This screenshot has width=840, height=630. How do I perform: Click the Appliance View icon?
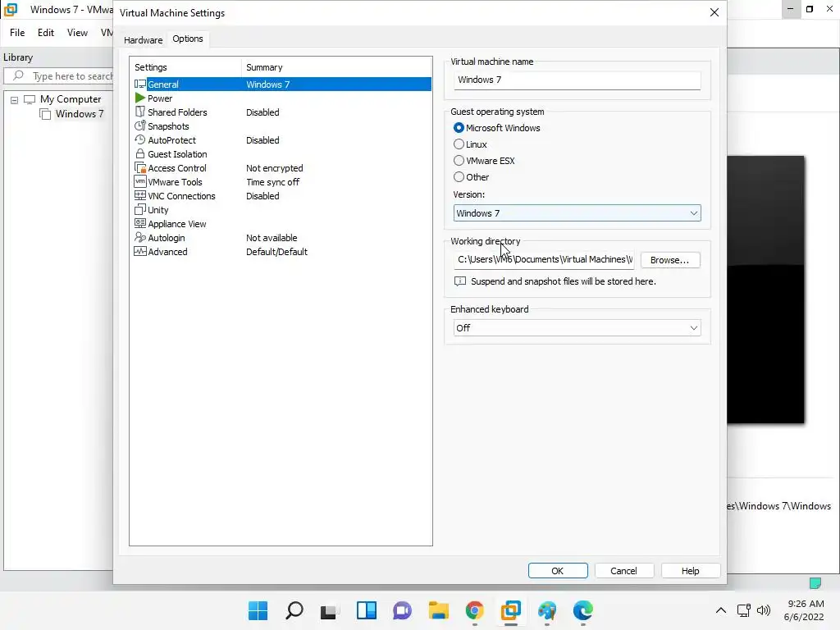coord(139,223)
